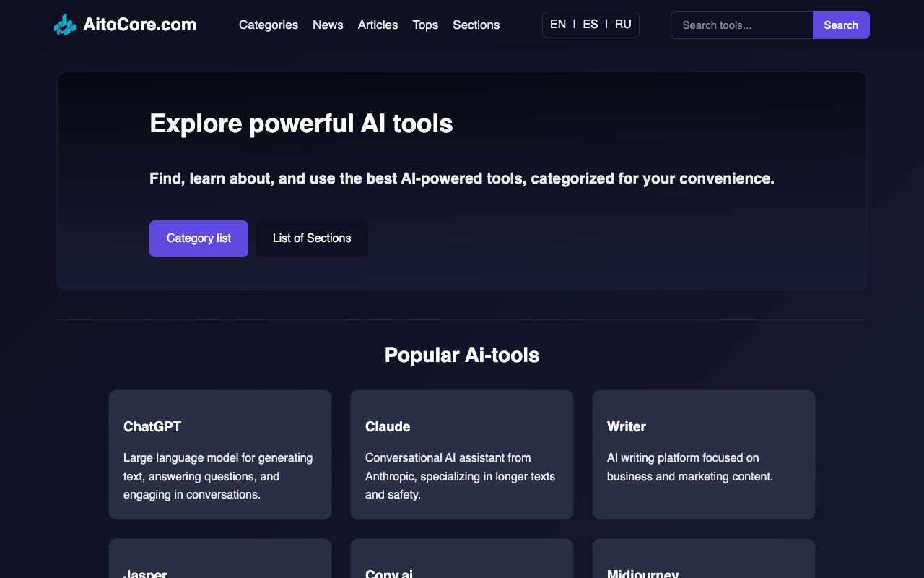924x578 pixels.
Task: Open the Midjourney tool card
Action: point(704,558)
